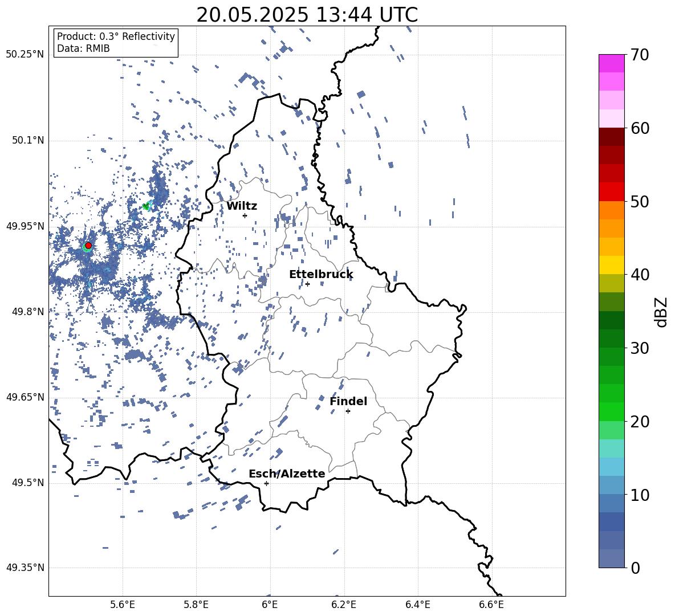The width and height of the screenshot is (675, 616).
Task: Click the dBZ colorbar axis label
Action: (x=661, y=312)
